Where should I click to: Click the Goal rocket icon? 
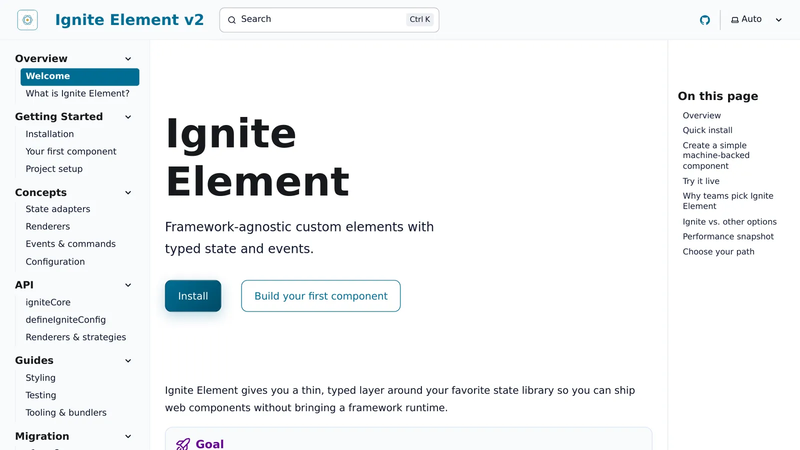[183, 444]
